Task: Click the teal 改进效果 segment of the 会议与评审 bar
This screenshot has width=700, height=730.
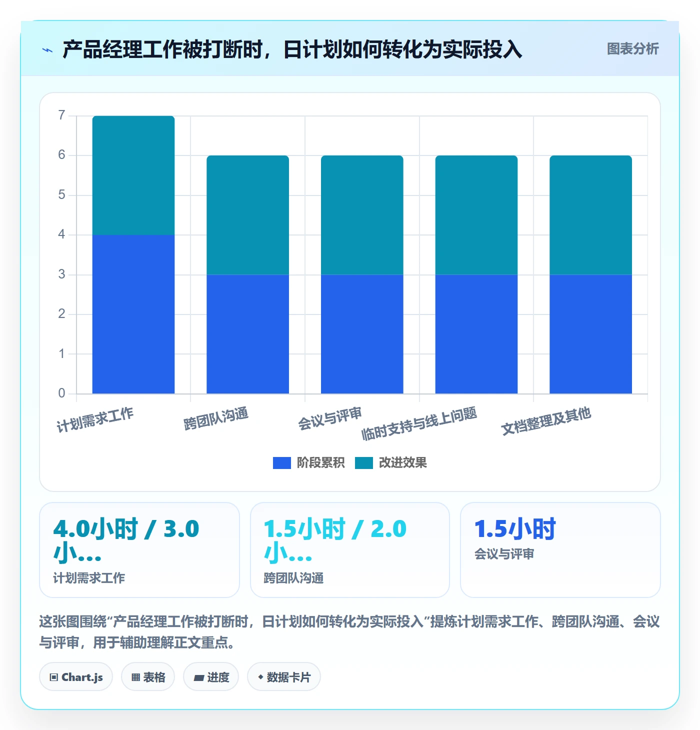Action: 362,215
